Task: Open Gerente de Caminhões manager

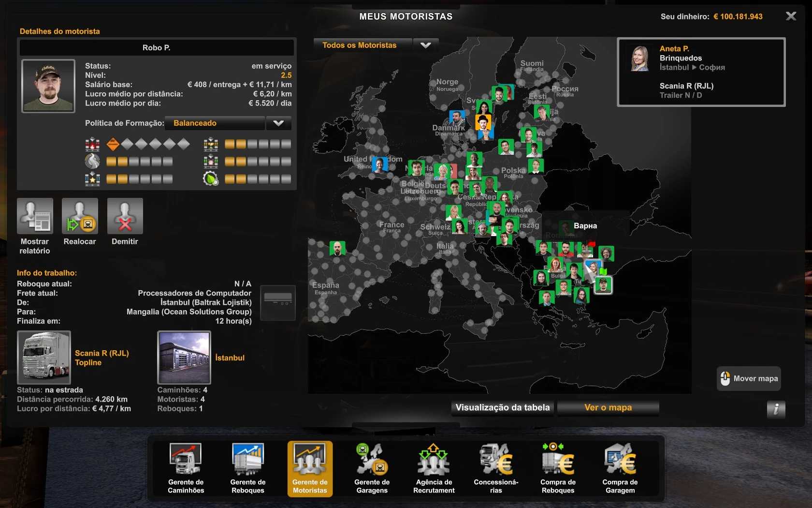Action: 186,468
